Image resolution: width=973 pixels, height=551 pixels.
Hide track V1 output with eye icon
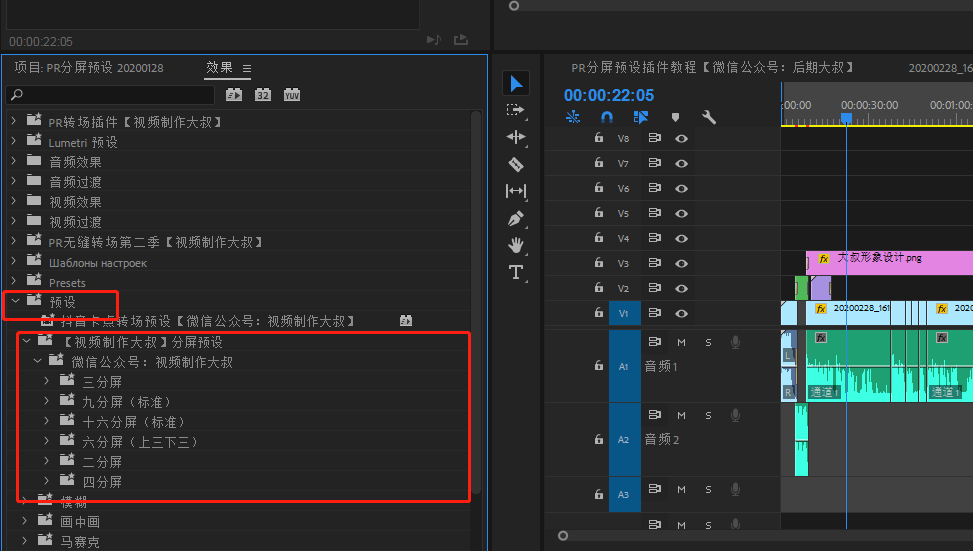(x=681, y=313)
